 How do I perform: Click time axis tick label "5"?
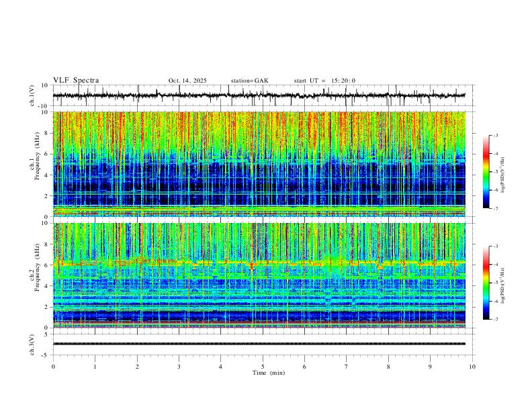pyautogui.click(x=263, y=367)
